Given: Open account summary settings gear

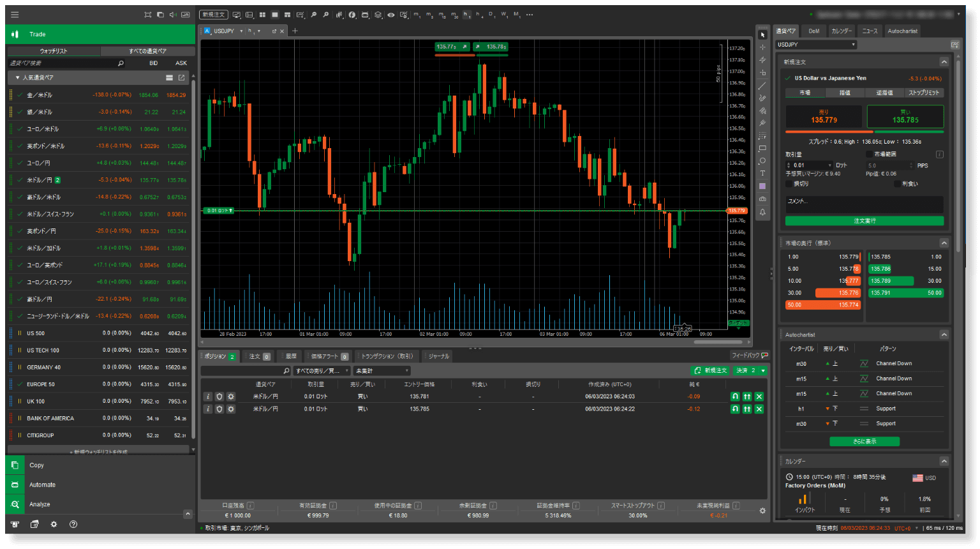Looking at the screenshot, I should 762,511.
